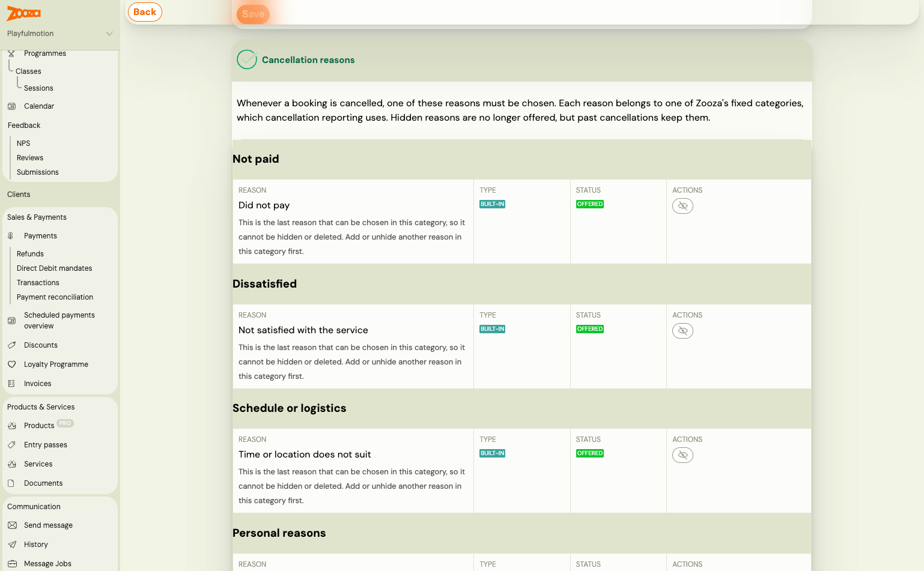Image resolution: width=924 pixels, height=571 pixels.
Task: Click the Send message envelope icon
Action: (x=12, y=525)
